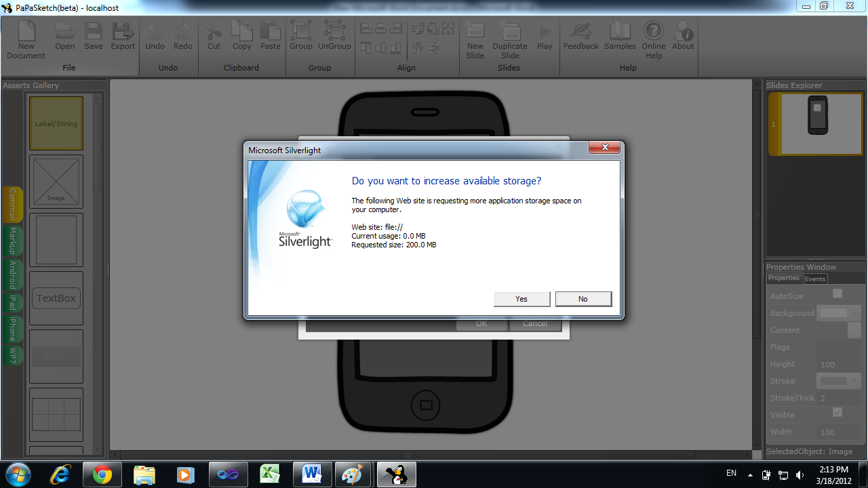Image resolution: width=868 pixels, height=488 pixels.
Task: Click the Cancel button behind the dialog
Action: 534,324
